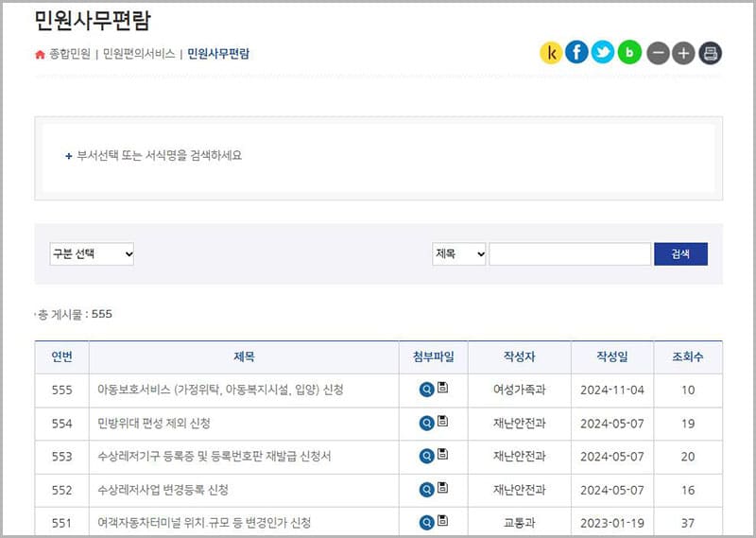Screen dimensions: 756x538
Task: Share page on Facebook
Action: pos(576,53)
